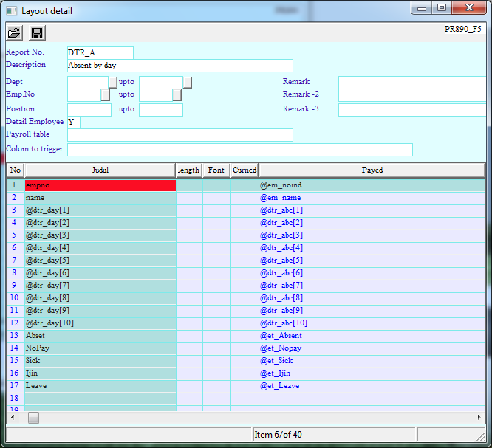Screen dimensions: 492x448
Task: Maximize the Layout detail window
Action: [441, 8]
